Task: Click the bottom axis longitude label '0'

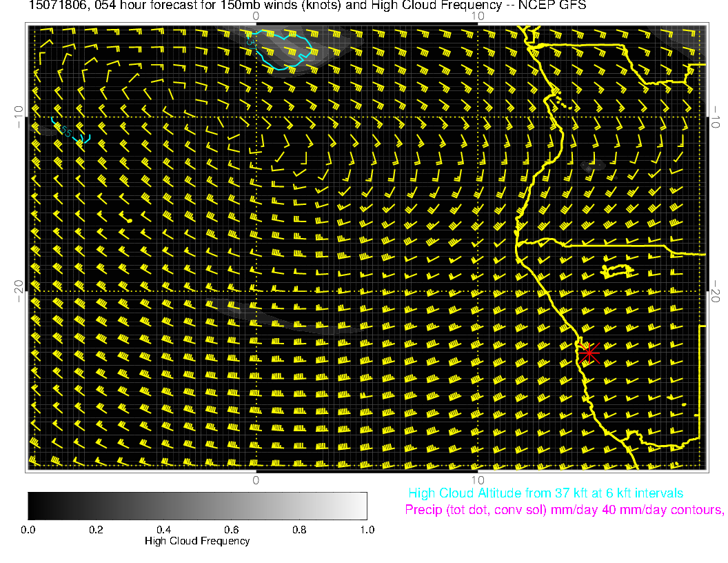Action: [255, 480]
